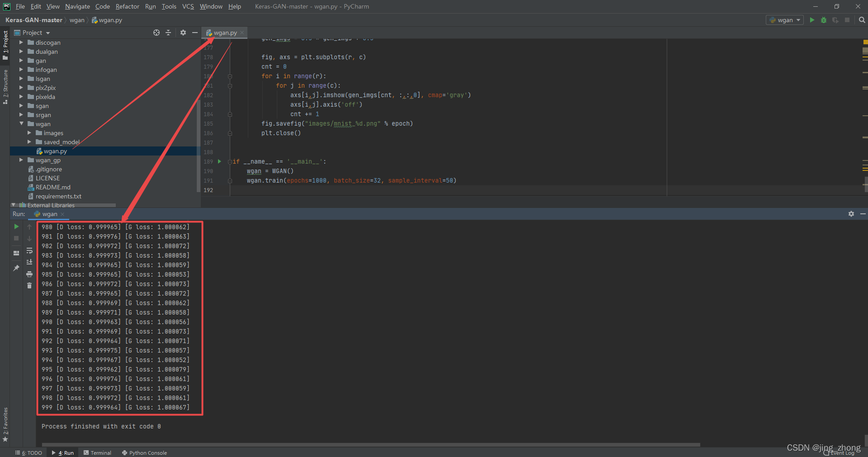The height and width of the screenshot is (457, 868).
Task: Click yellow warning marker in editor stripe
Action: coord(865,42)
